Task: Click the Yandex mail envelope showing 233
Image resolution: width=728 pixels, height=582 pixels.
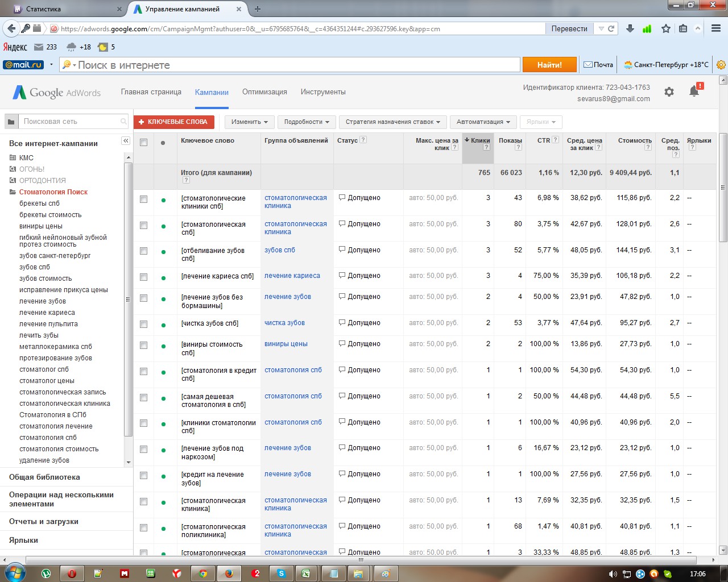Action: pyautogui.click(x=39, y=47)
